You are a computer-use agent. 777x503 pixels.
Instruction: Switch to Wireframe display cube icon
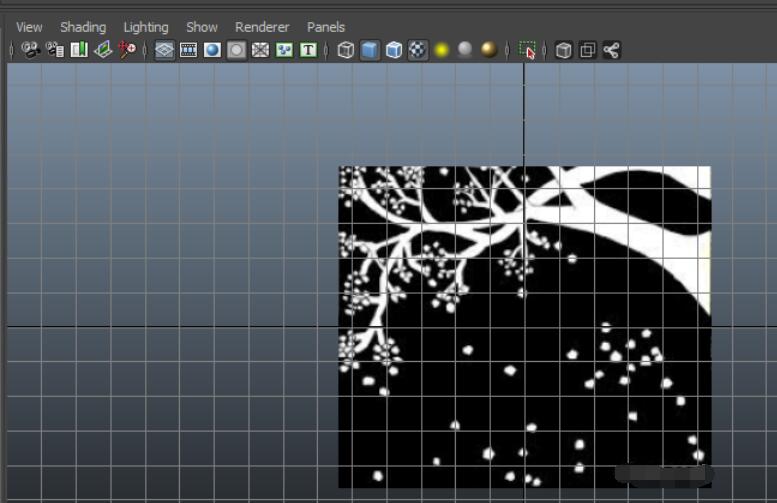346,50
